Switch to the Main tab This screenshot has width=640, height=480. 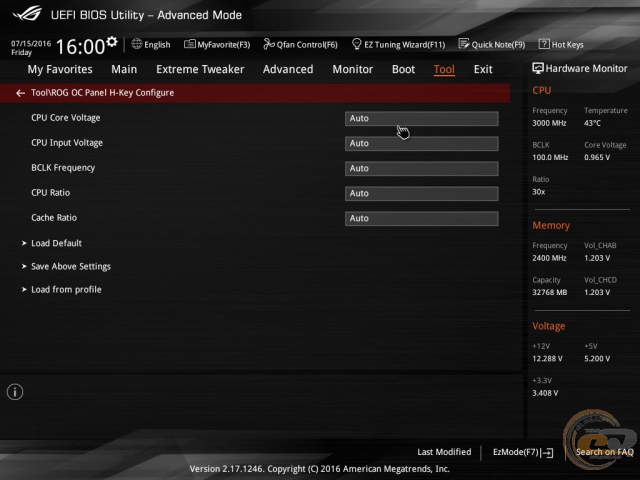tap(124, 69)
